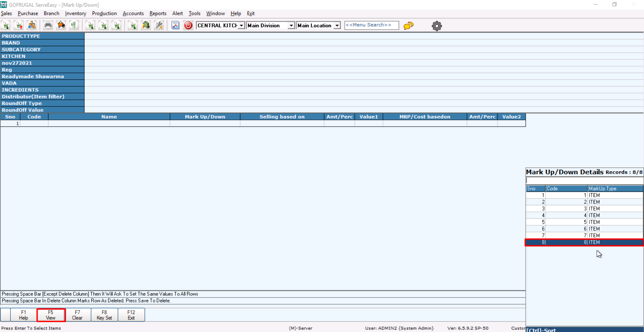644x332 pixels.
Task: Select record 5 in Mark Up/Down Details
Action: (x=585, y=222)
